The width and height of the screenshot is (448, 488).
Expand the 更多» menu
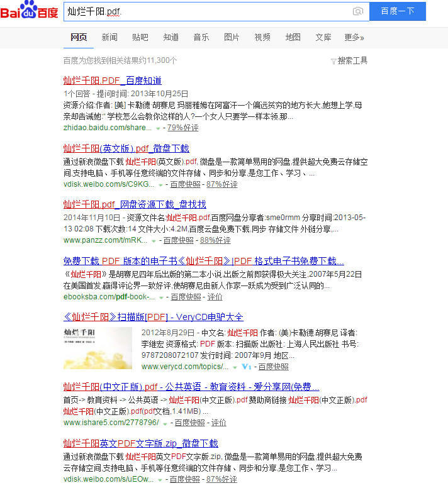354,38
